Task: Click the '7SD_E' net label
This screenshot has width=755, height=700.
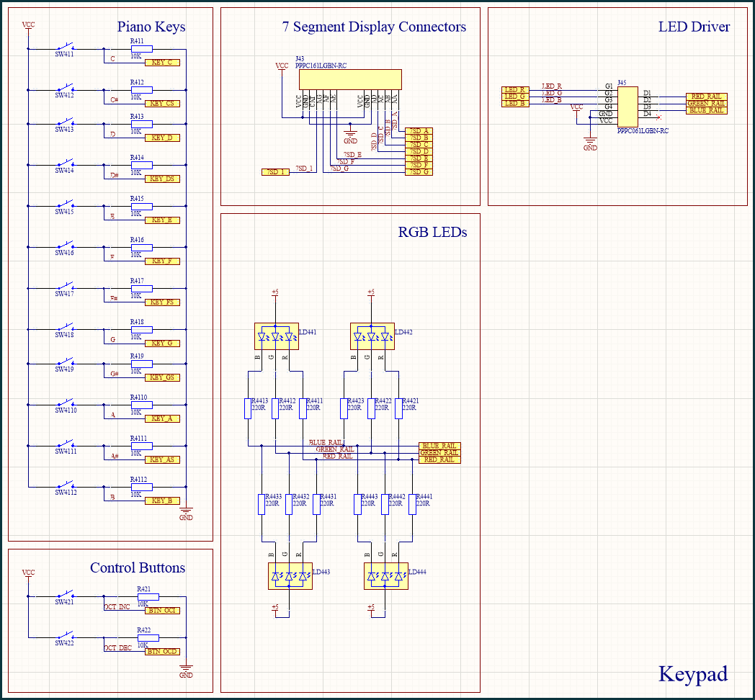Action: 352,155
